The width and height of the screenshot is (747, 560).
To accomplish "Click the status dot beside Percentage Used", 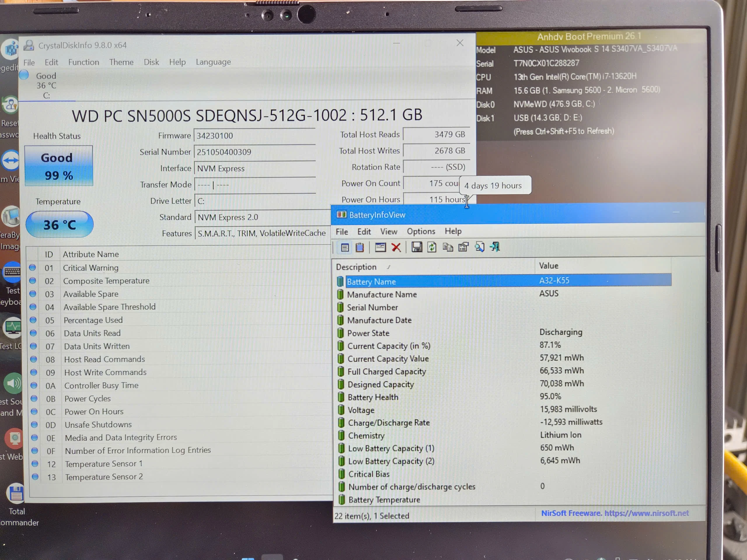I will click(x=33, y=320).
